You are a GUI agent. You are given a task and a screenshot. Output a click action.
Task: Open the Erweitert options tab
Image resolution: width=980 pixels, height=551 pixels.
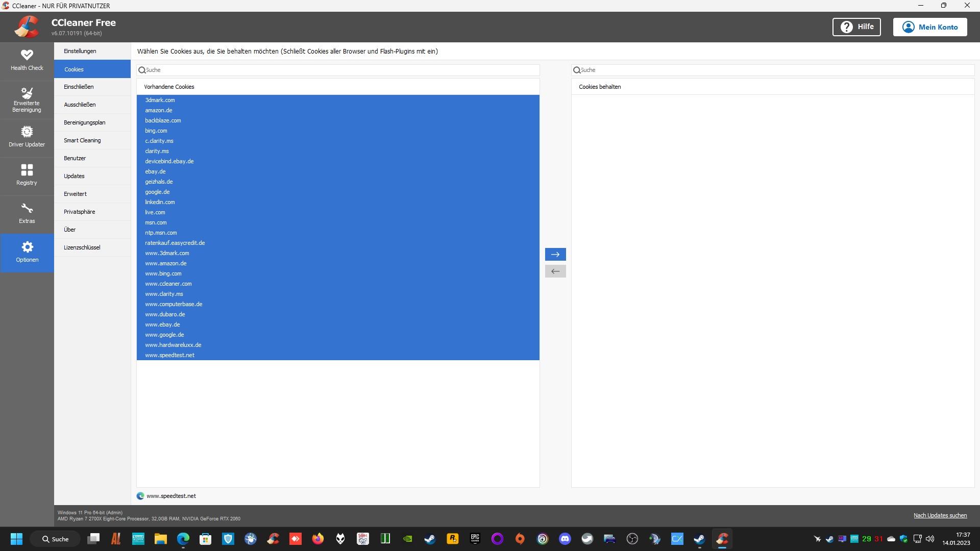(x=92, y=194)
